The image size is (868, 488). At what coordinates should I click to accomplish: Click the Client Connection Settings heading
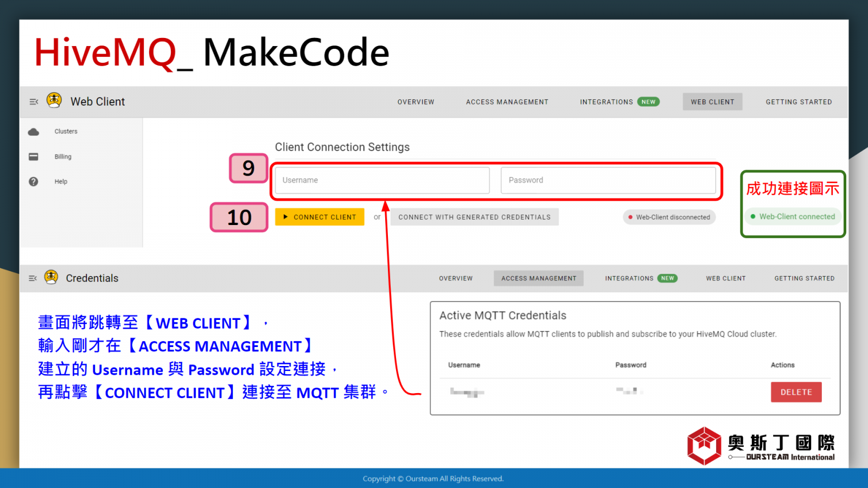[342, 147]
